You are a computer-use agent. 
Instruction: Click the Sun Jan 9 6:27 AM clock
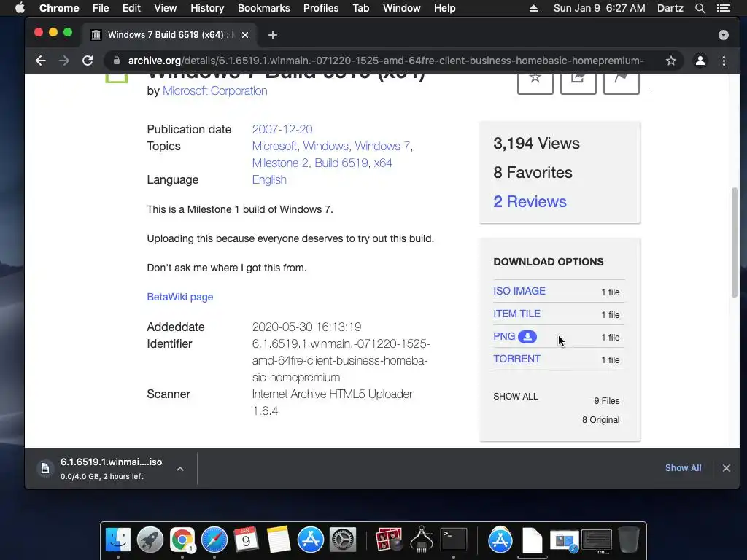pos(600,8)
